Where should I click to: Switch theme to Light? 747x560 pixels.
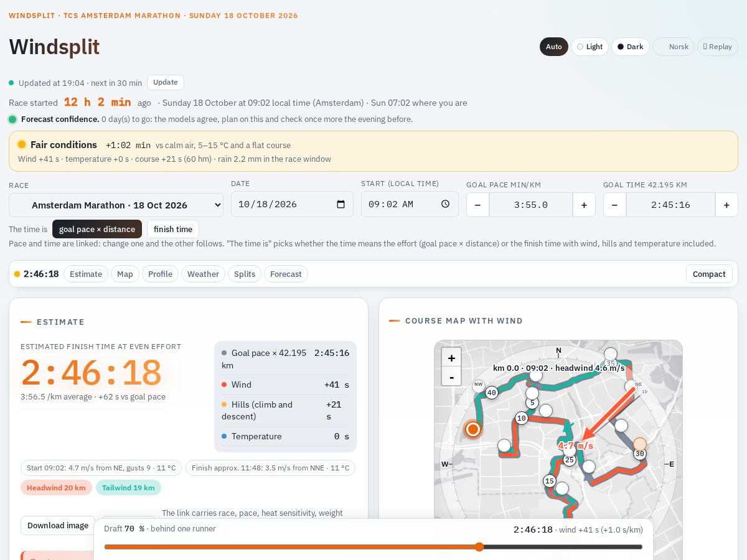click(x=590, y=47)
